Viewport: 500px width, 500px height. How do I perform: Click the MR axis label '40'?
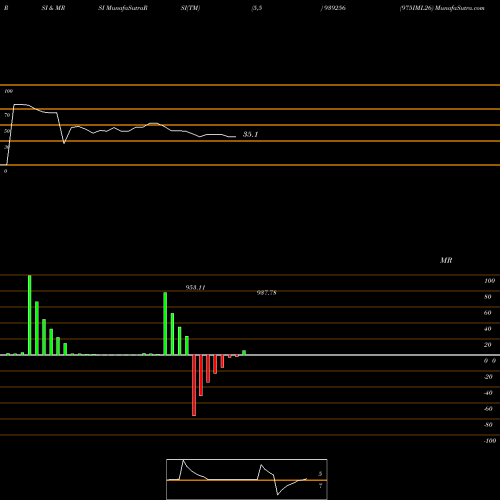coord(488,329)
